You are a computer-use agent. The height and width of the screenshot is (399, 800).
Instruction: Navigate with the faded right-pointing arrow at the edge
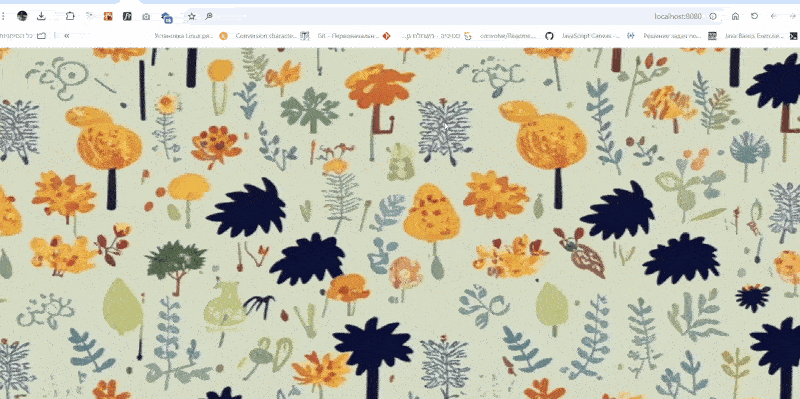pos(792,16)
